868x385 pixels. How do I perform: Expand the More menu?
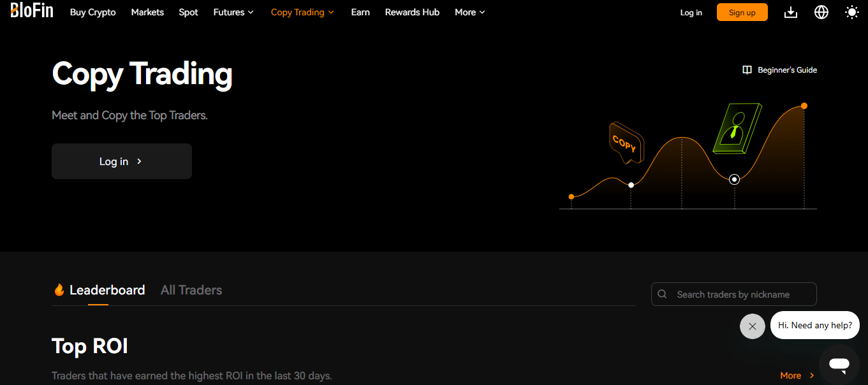[x=470, y=12]
